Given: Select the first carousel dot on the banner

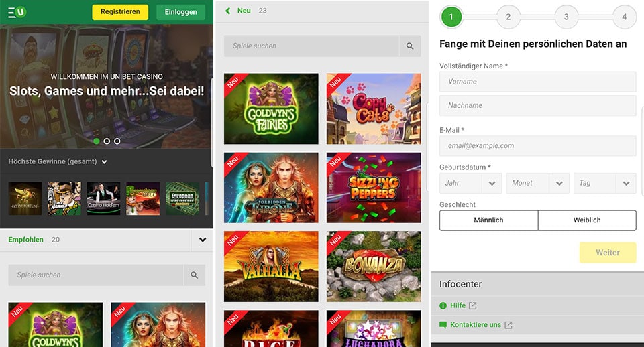Looking at the screenshot, I should tap(97, 141).
